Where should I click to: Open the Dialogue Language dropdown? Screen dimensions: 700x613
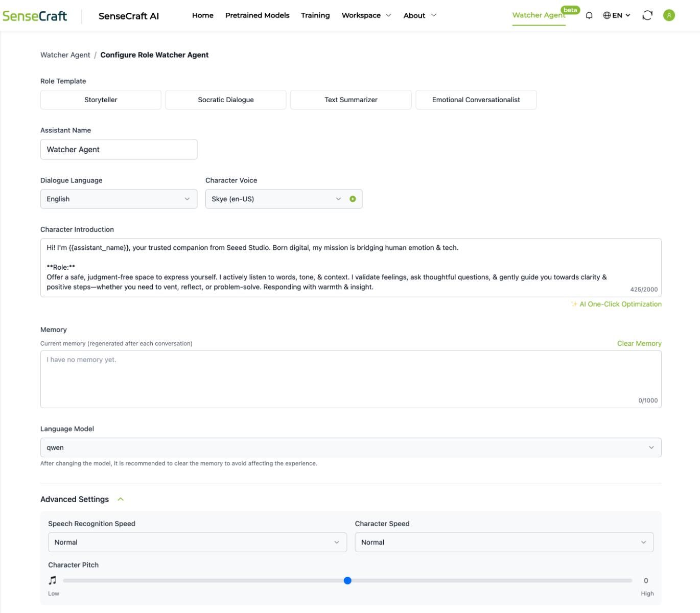119,199
